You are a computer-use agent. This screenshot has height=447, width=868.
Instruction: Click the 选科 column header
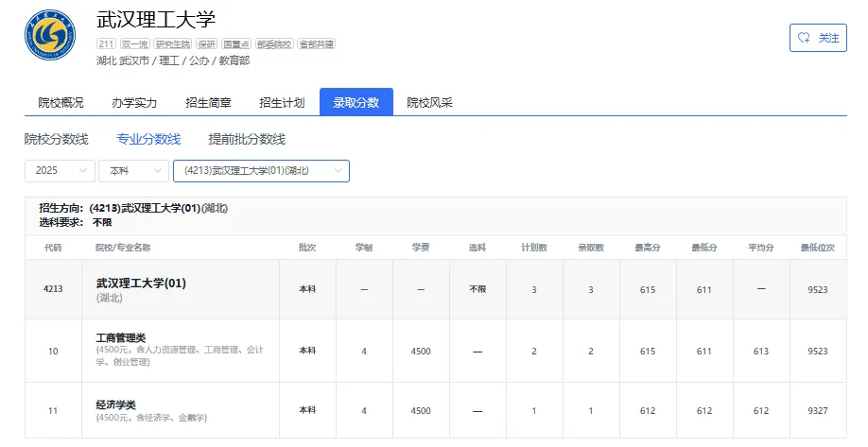point(477,248)
